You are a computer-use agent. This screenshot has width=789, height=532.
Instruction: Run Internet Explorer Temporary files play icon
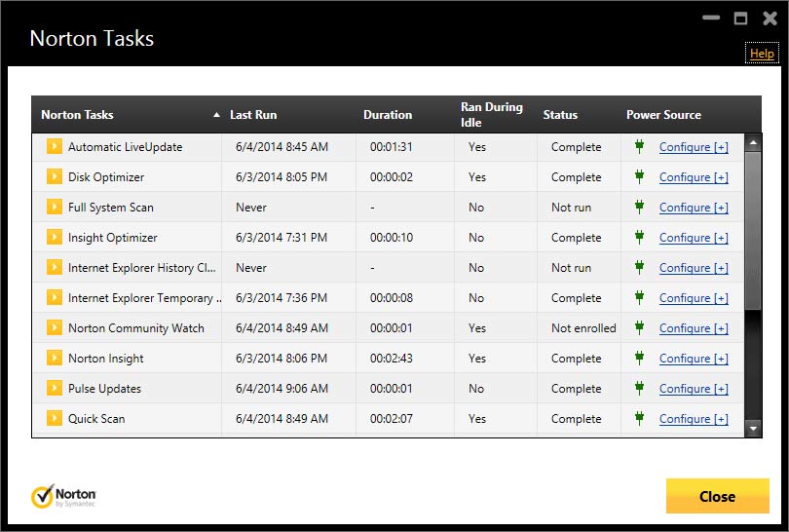[x=55, y=297]
